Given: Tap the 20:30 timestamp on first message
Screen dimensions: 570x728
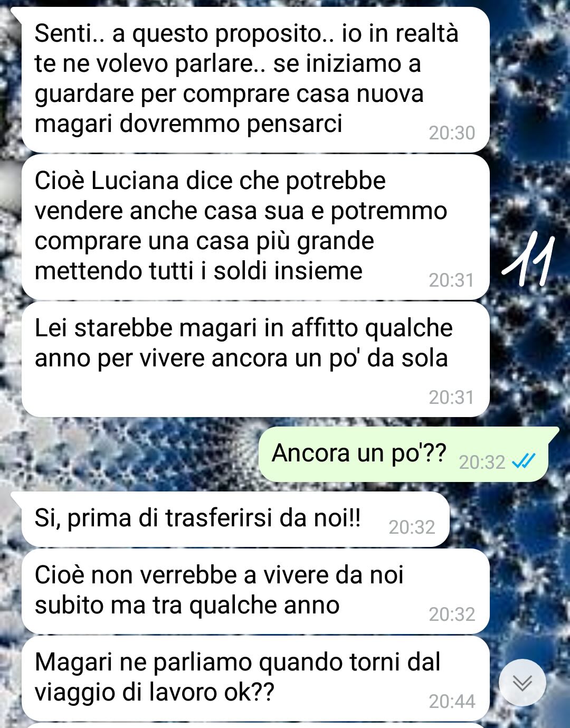Looking at the screenshot, I should tap(452, 133).
